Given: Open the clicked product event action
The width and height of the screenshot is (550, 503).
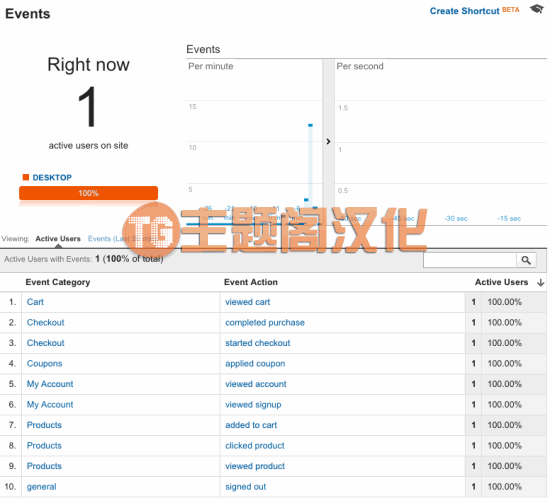Looking at the screenshot, I should (255, 446).
